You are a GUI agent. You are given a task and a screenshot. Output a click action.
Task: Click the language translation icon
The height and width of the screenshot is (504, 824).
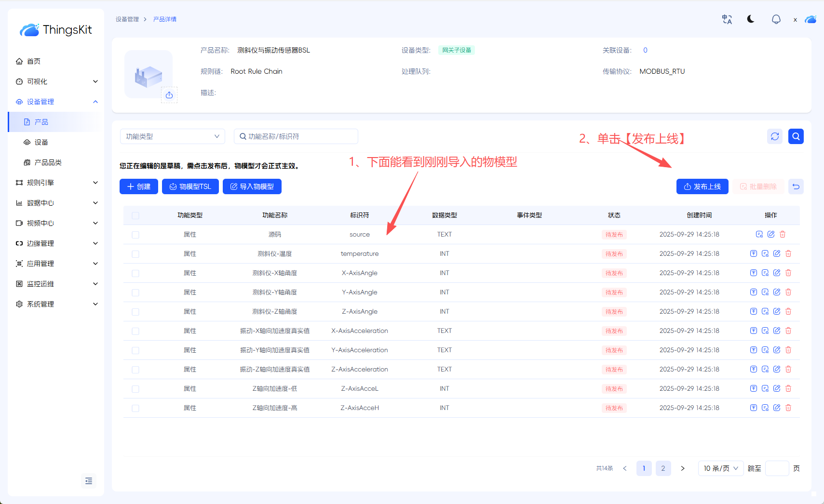click(x=727, y=19)
